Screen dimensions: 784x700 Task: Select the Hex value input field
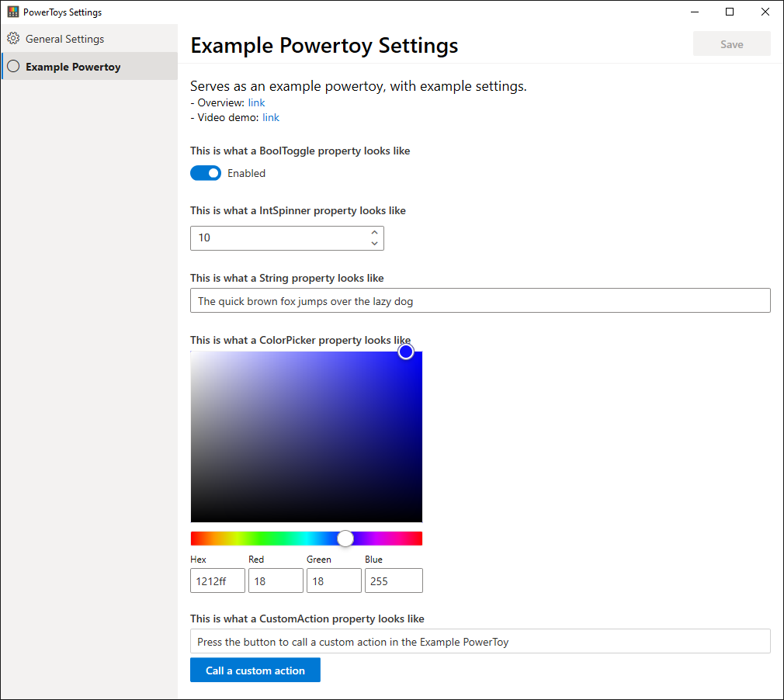pos(217,580)
